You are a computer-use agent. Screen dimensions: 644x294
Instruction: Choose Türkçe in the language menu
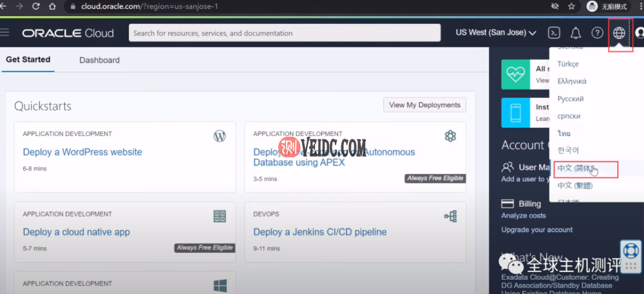click(568, 64)
